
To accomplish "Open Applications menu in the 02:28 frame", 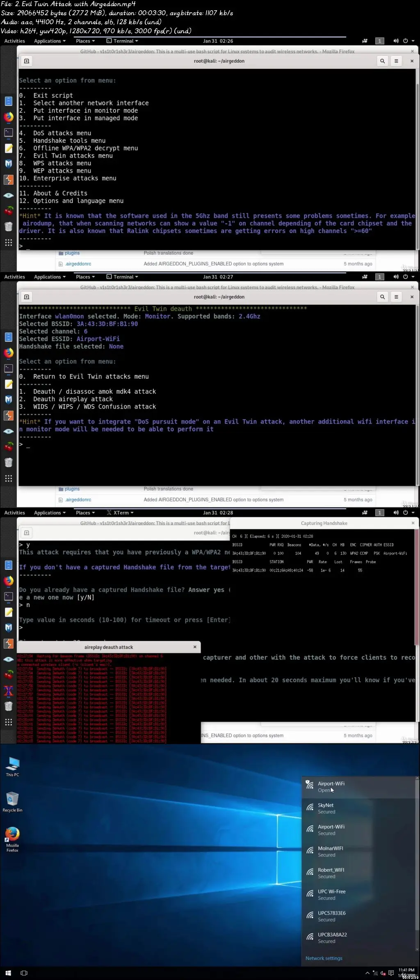I will pos(50,513).
